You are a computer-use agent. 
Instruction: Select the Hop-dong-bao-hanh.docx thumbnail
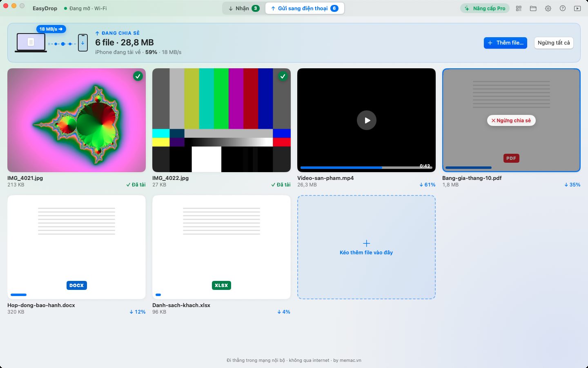pyautogui.click(x=76, y=247)
